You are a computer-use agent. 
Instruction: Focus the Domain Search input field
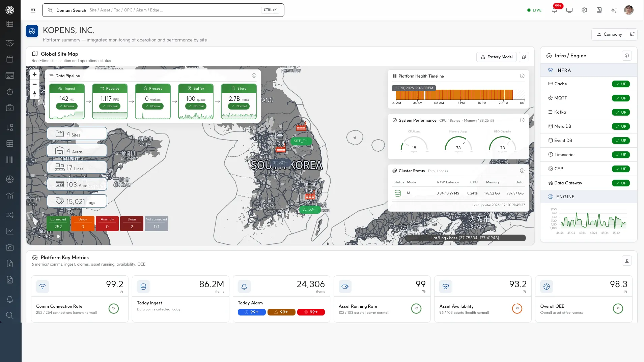[x=163, y=10]
